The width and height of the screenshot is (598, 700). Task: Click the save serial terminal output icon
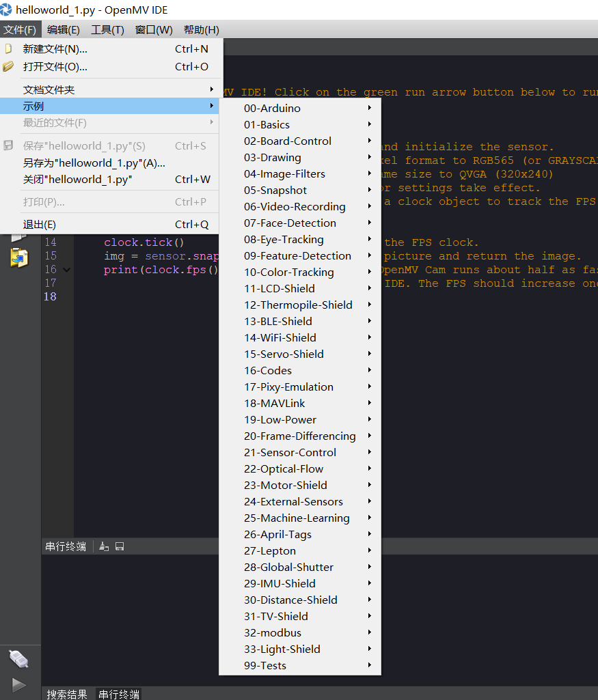point(120,546)
